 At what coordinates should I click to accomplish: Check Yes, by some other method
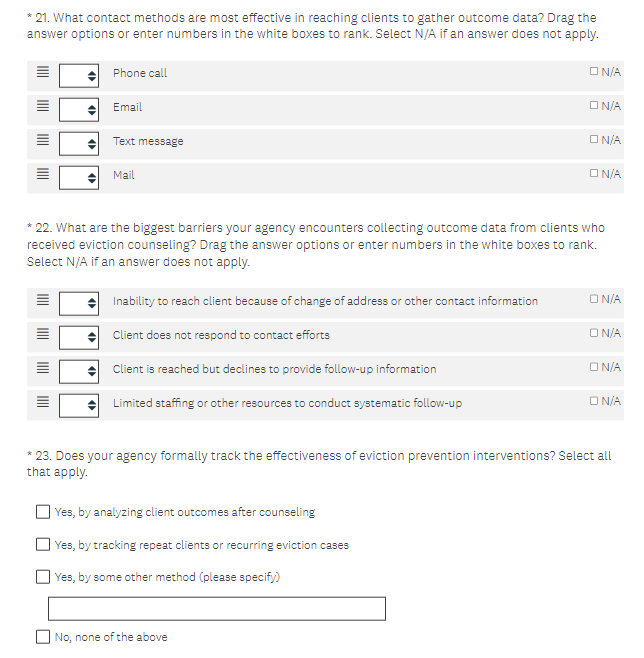click(x=43, y=577)
